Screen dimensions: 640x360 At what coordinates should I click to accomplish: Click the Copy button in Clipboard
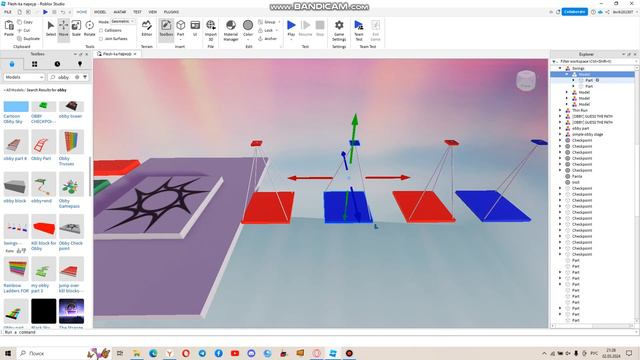[x=25, y=22]
